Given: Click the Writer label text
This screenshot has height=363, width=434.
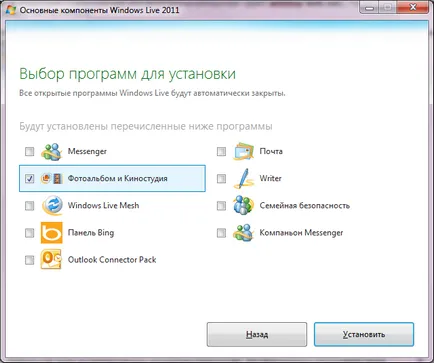Looking at the screenshot, I should (x=270, y=178).
